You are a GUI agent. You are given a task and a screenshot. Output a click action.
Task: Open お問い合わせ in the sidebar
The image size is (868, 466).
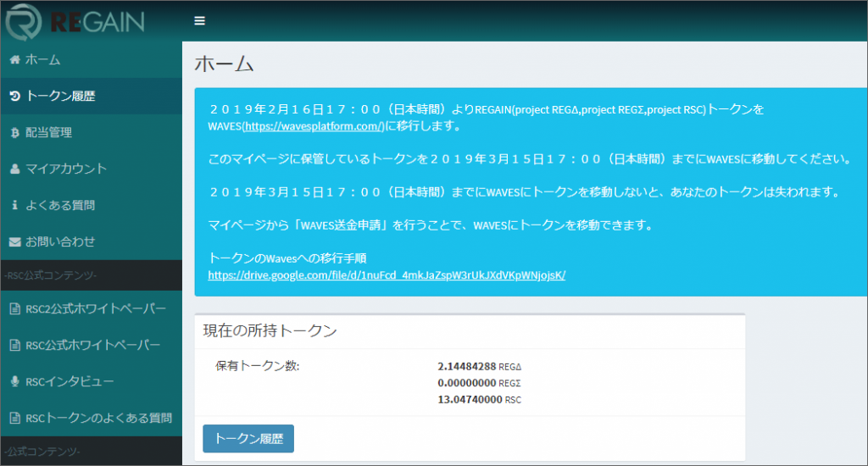click(x=92, y=241)
